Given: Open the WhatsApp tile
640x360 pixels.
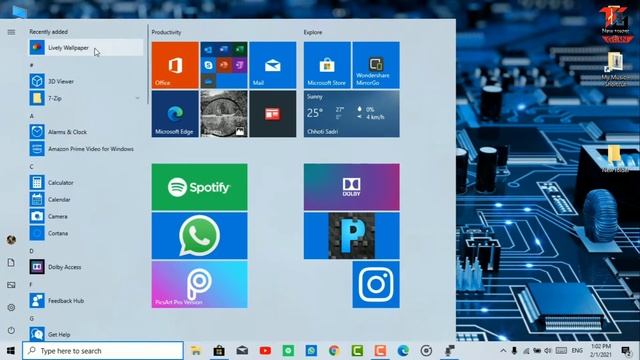Looking at the screenshot, I should click(200, 236).
